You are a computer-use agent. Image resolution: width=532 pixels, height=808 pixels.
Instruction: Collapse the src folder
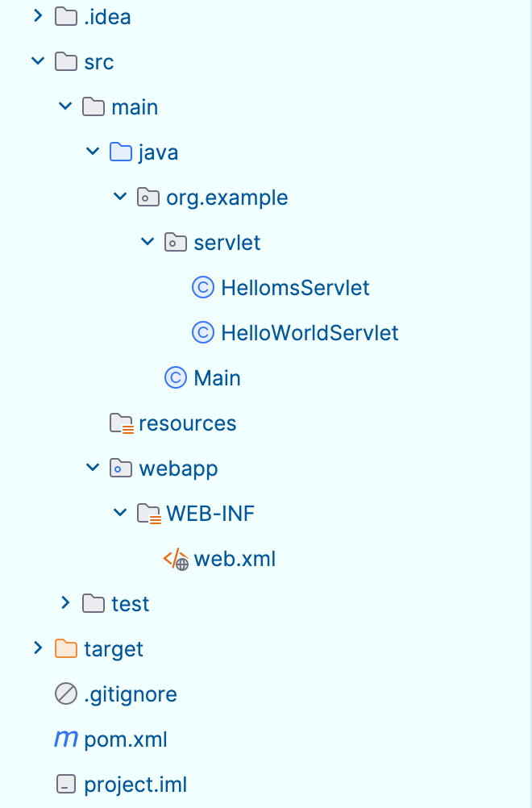click(x=38, y=61)
